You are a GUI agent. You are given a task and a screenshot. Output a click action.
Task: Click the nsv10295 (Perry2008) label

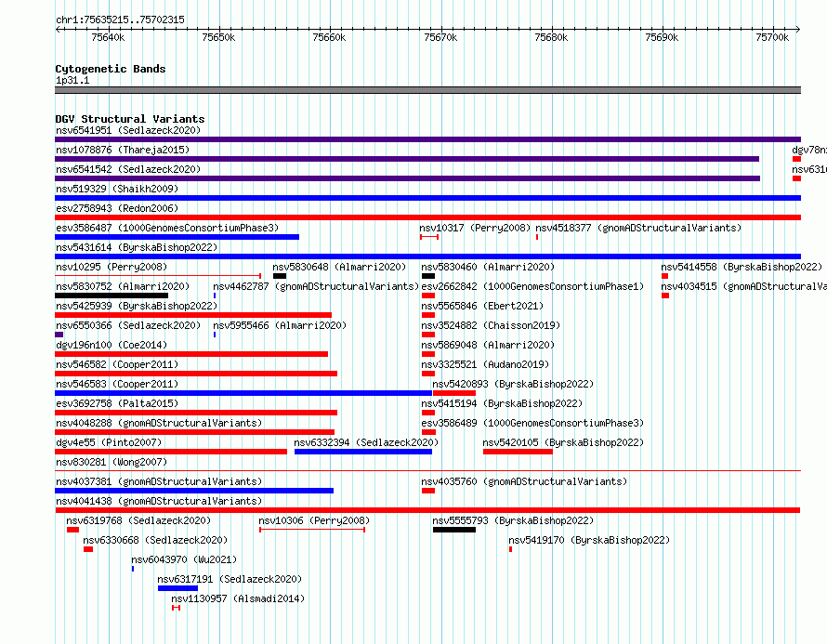[112, 267]
